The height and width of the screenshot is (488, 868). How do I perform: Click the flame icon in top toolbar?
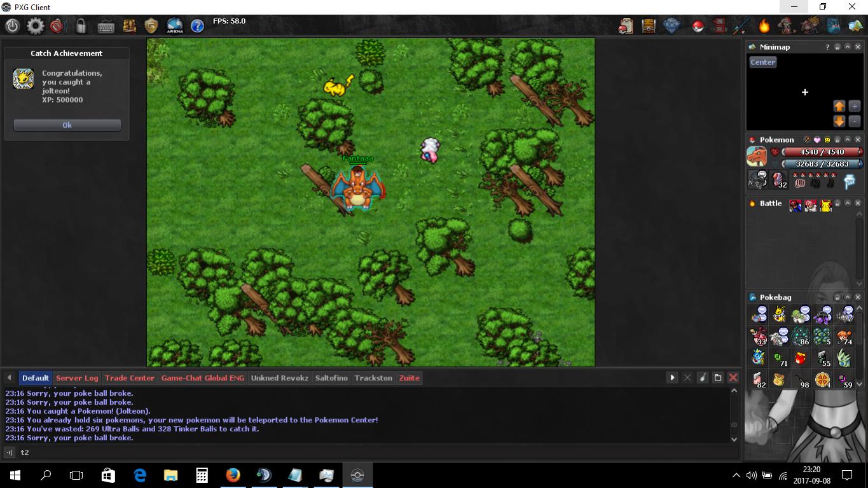click(764, 26)
